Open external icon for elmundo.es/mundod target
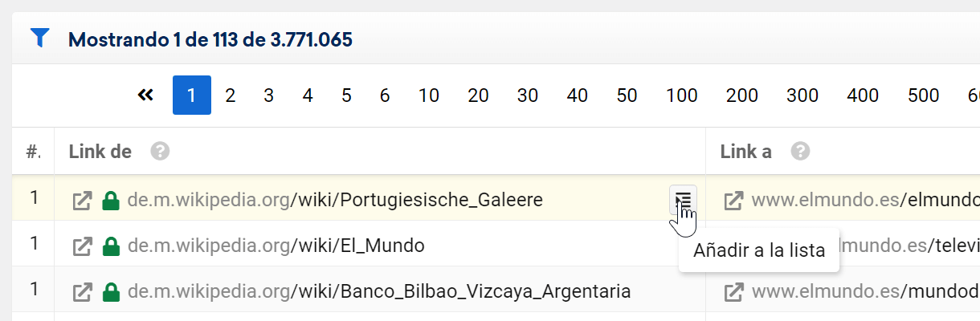The height and width of the screenshot is (321, 980). (733, 291)
